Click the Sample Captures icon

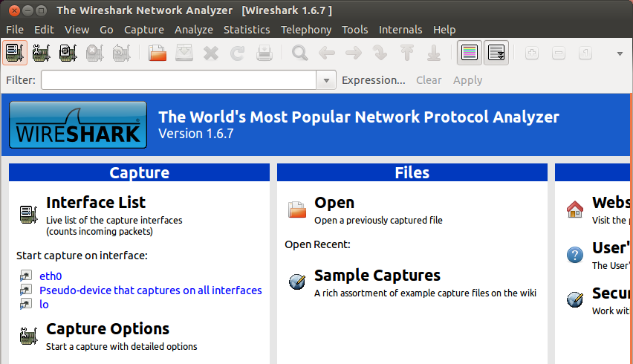297,282
